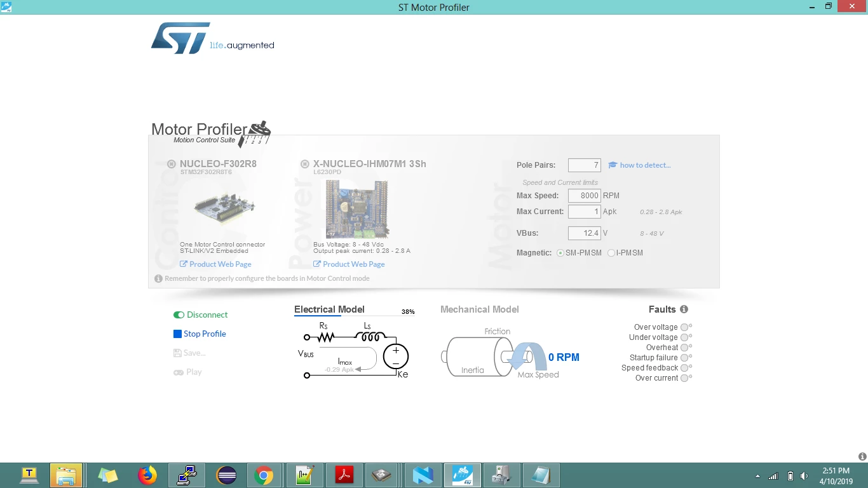
Task: Click the Under voltage fault indicator
Action: (x=684, y=337)
